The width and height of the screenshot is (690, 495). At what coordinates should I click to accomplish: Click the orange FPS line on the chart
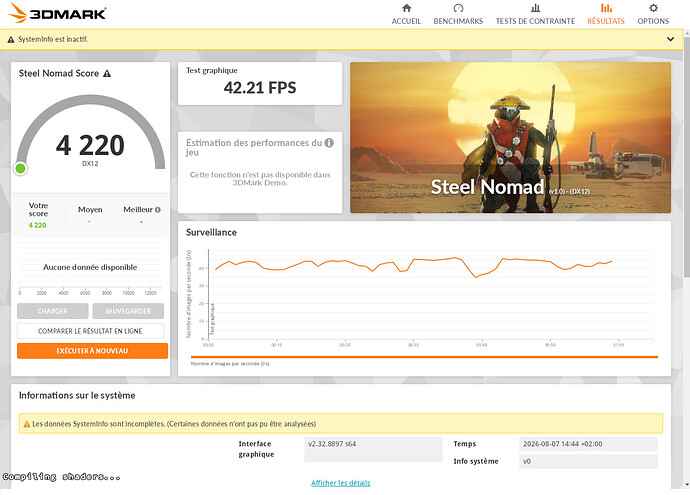[x=414, y=260]
